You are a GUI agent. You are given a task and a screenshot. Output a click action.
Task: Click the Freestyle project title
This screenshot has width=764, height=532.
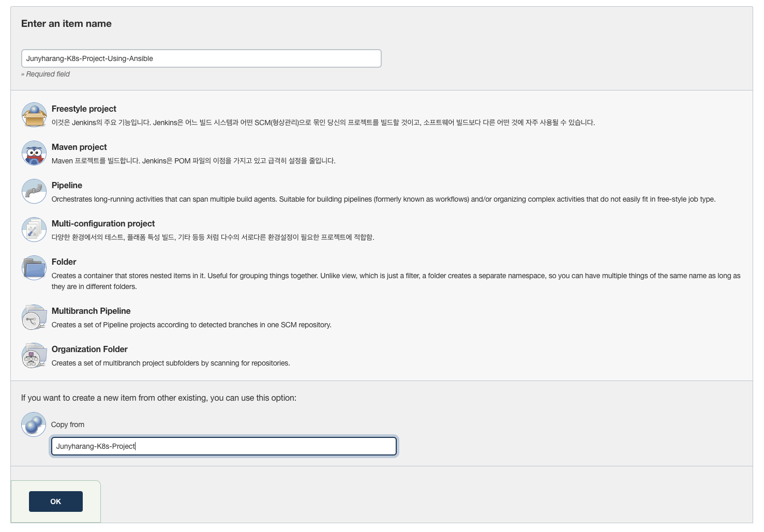(x=84, y=109)
